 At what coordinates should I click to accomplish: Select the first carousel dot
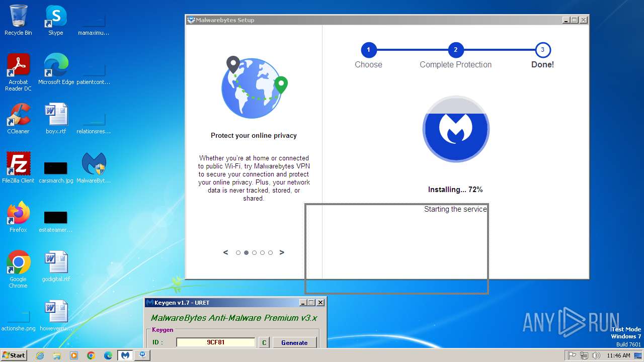pyautogui.click(x=238, y=253)
